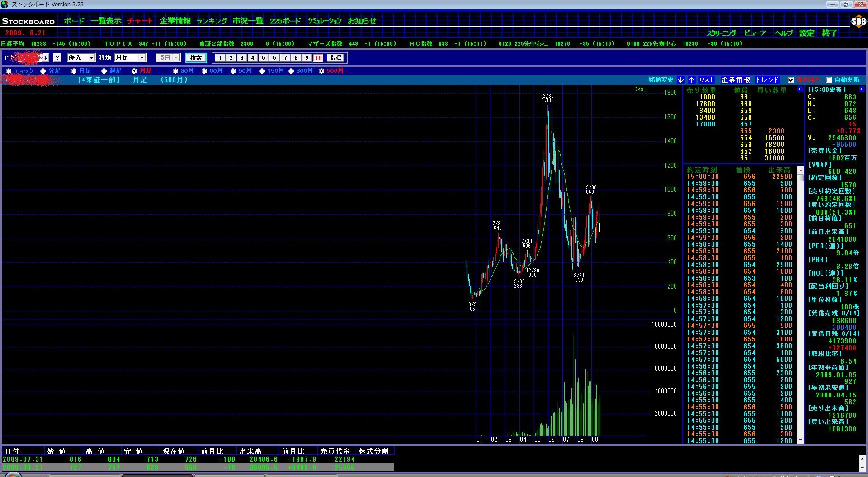Close the 15:00更新 info panel
The width and height of the screenshot is (868, 477).
pyautogui.click(x=862, y=89)
